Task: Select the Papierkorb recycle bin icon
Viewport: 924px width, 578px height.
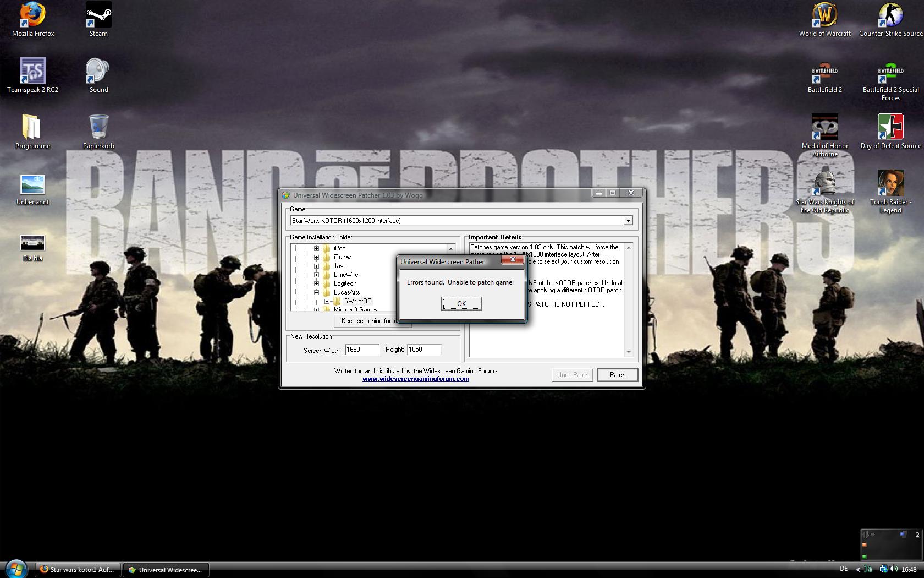Action: [x=98, y=127]
